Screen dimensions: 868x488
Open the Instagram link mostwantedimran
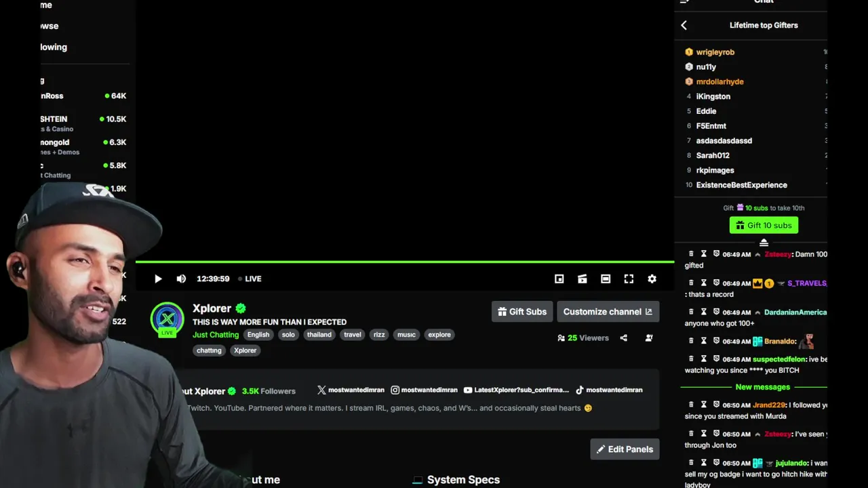click(424, 390)
